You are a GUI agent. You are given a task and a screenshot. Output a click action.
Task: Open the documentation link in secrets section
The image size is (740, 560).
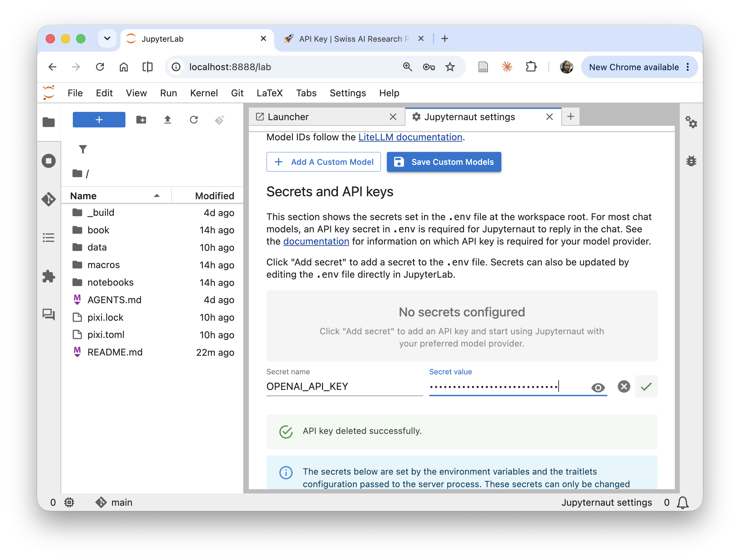pyautogui.click(x=316, y=242)
